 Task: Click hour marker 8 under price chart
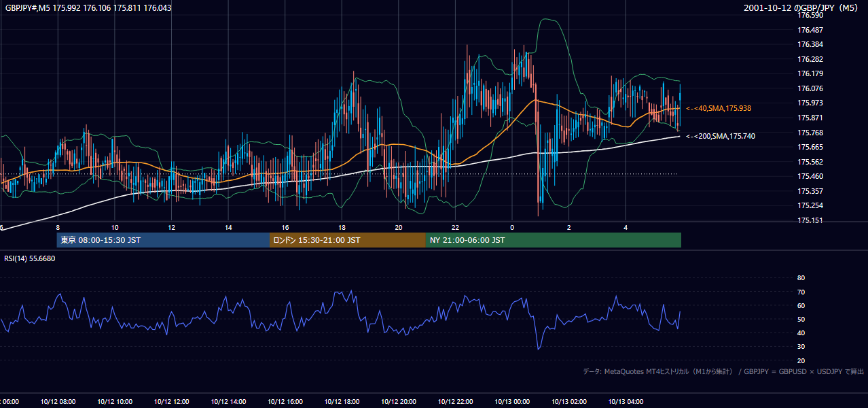(58, 227)
